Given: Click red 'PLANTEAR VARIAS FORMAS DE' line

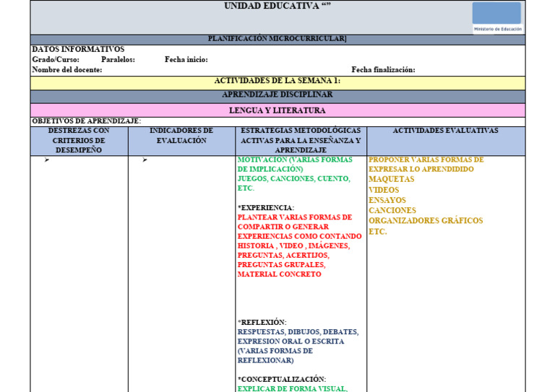Looking at the screenshot, I should [x=295, y=217].
